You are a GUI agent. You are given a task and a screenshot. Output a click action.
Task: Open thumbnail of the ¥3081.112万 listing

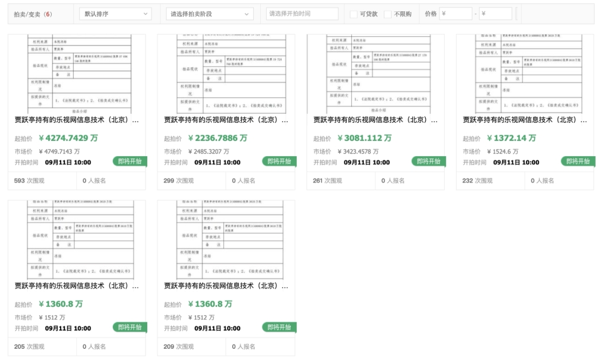tap(376, 74)
